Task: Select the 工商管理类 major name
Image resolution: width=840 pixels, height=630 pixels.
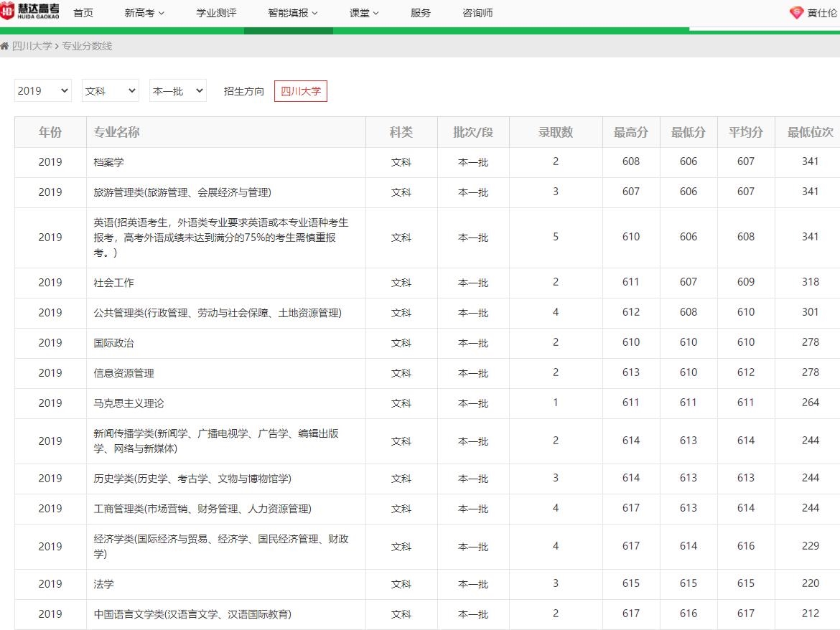Action: [x=202, y=509]
